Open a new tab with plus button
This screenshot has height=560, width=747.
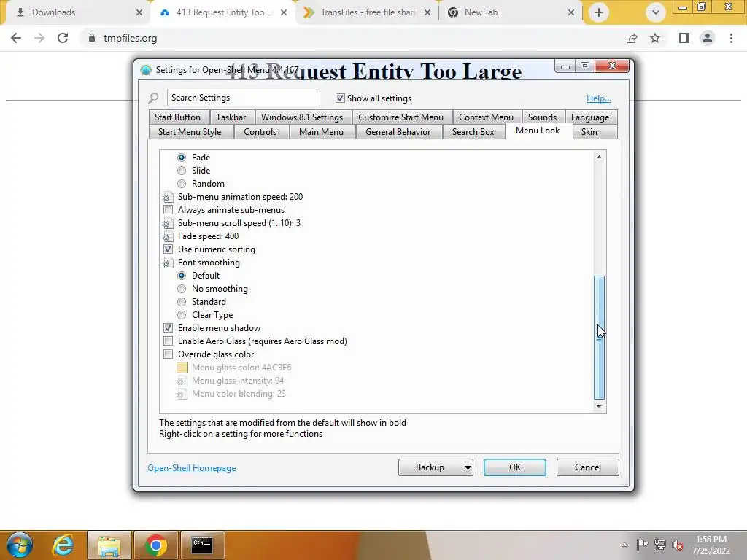pos(599,12)
